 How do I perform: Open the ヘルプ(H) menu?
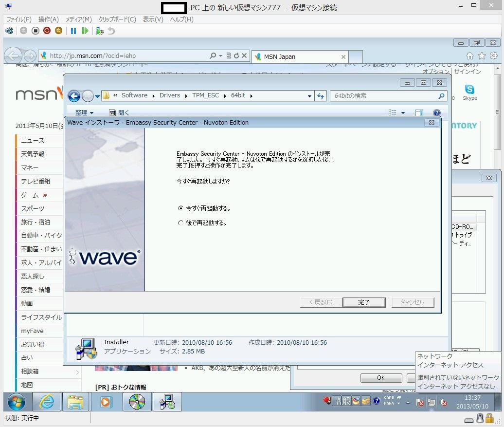pos(181,19)
